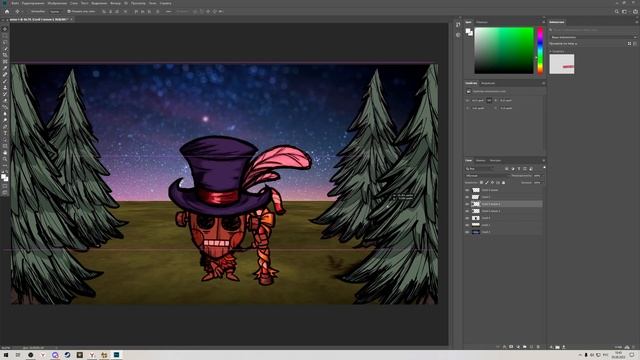Open the Файл menu
Image resolution: width=640 pixels, height=360 pixels.
pyautogui.click(x=15, y=3)
